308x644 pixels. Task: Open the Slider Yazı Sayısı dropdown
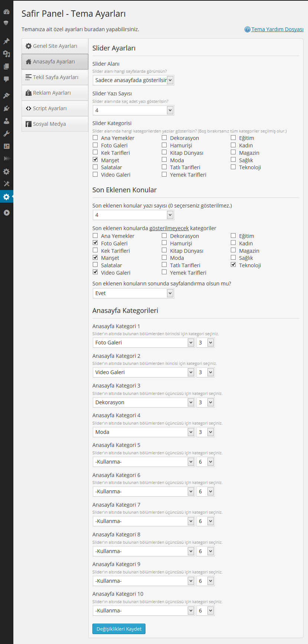tap(133, 110)
